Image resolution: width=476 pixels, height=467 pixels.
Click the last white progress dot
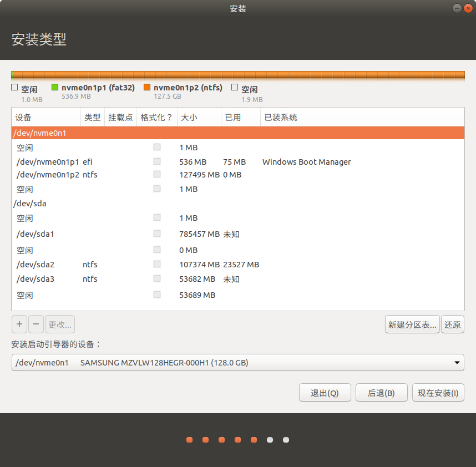click(286, 440)
